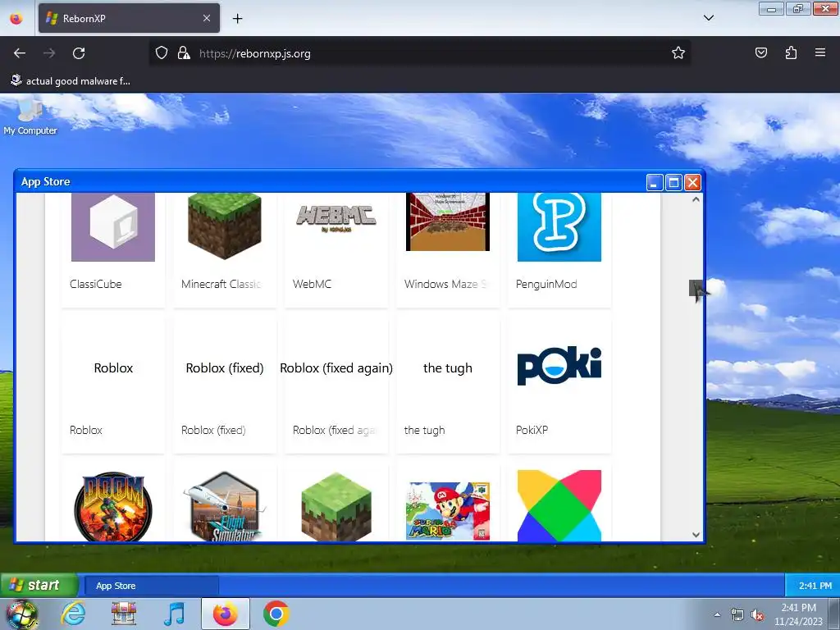Open the 'actual good malware f...' bookmark
Image resolution: width=840 pixels, height=630 pixels.
pos(71,81)
